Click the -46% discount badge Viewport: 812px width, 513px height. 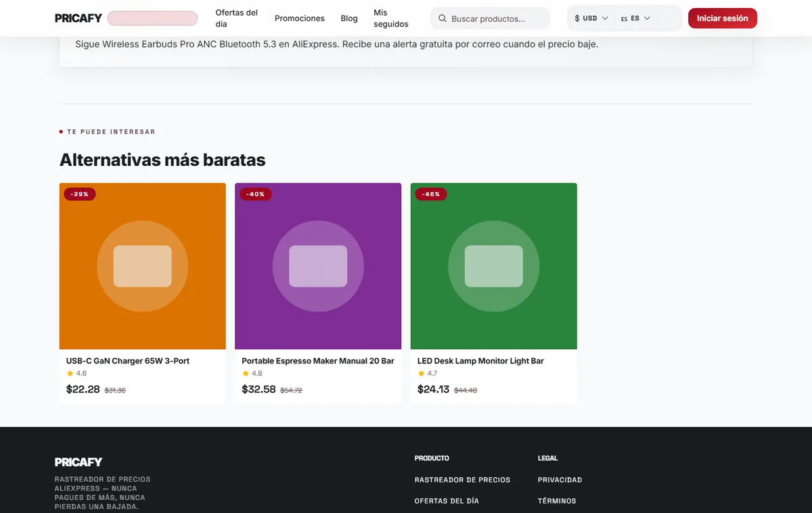coord(431,194)
